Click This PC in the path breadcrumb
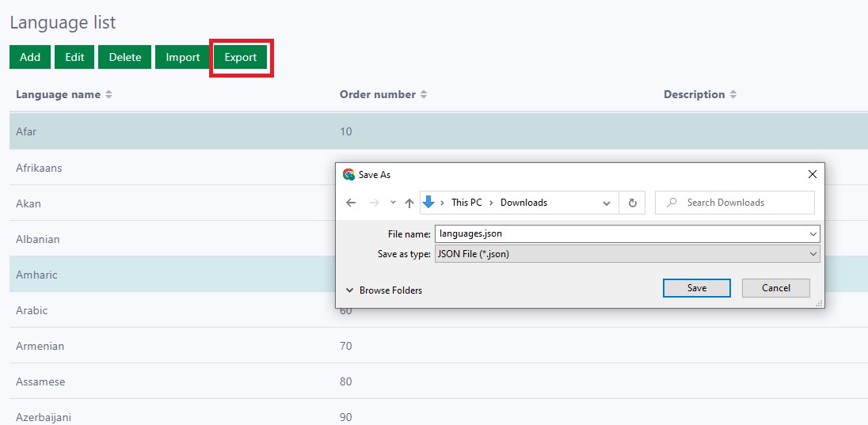The height and width of the screenshot is (425, 868). pyautogui.click(x=466, y=203)
